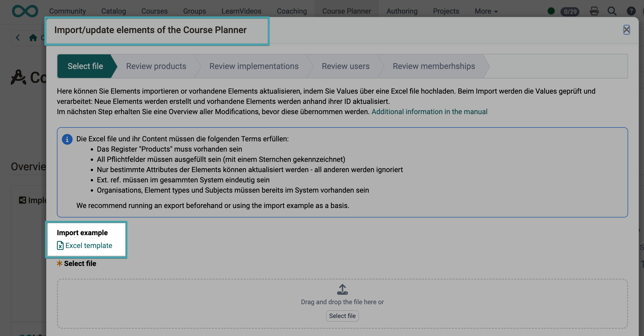
Task: Open the search magnifier icon
Action: [612, 11]
